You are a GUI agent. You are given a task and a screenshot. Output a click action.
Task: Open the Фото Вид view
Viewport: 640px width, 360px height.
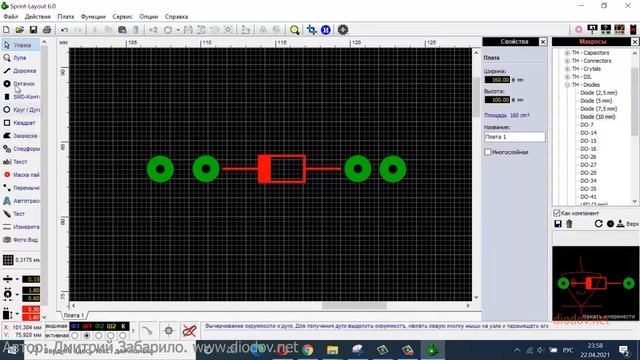pyautogui.click(x=20, y=240)
